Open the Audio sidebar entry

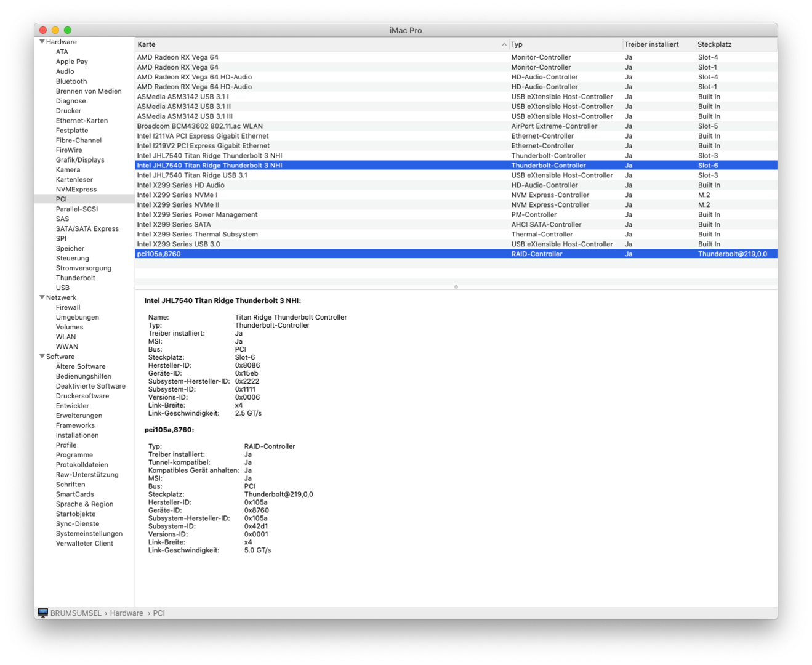[65, 71]
